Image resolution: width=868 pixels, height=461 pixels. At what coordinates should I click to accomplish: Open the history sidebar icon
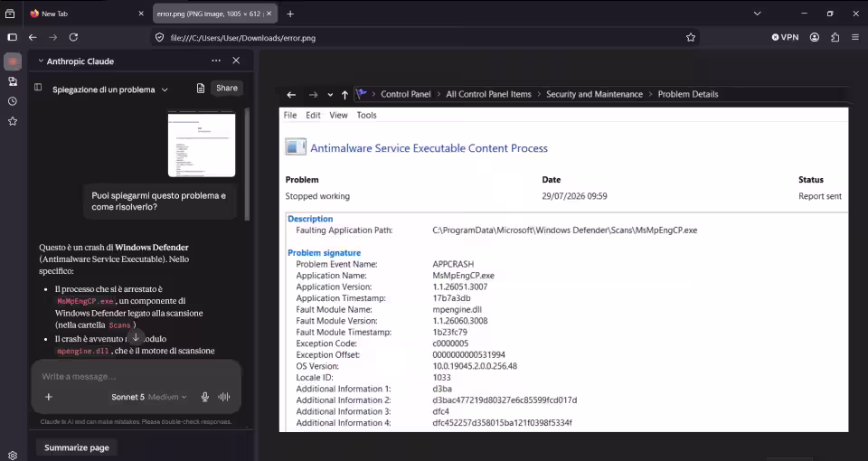coord(12,102)
